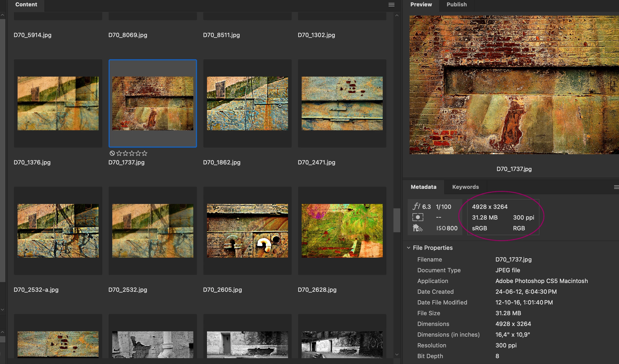The image size is (619, 364).
Task: Click the aperture f-stop icon
Action: tap(416, 206)
